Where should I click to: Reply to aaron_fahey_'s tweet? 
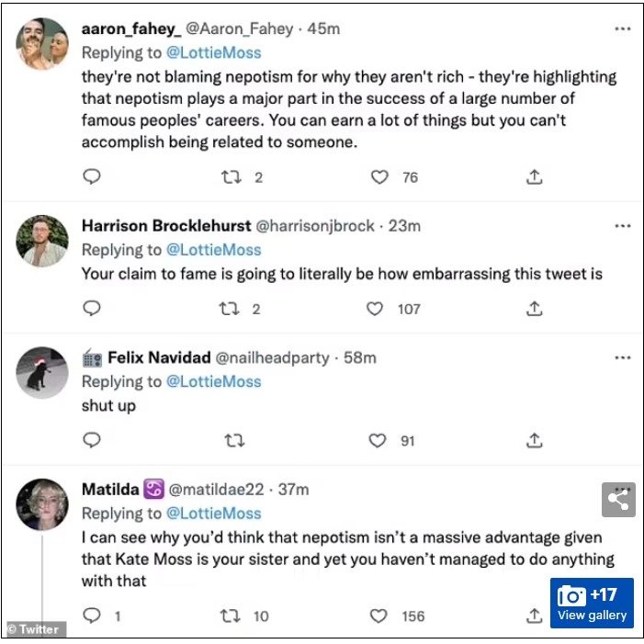[x=91, y=177]
